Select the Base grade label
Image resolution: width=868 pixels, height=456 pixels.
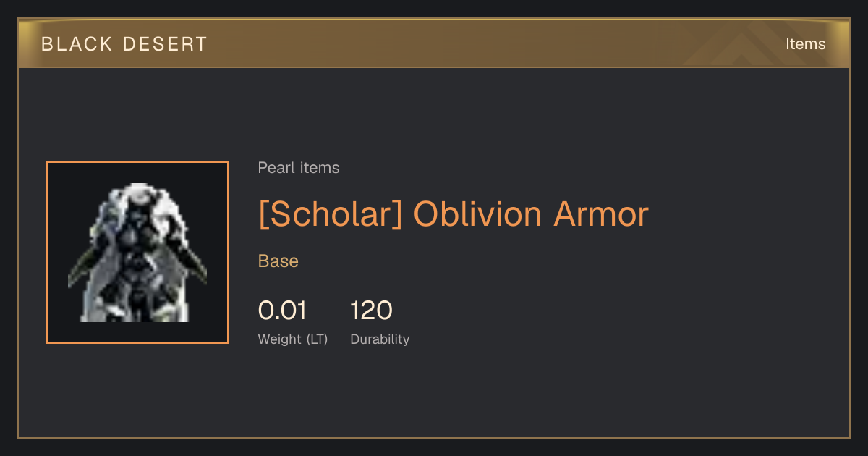point(278,261)
